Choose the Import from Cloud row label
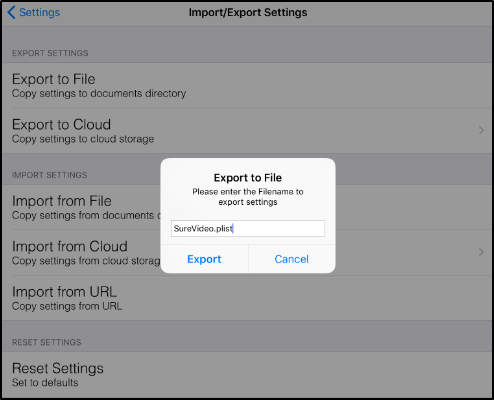 (70, 246)
